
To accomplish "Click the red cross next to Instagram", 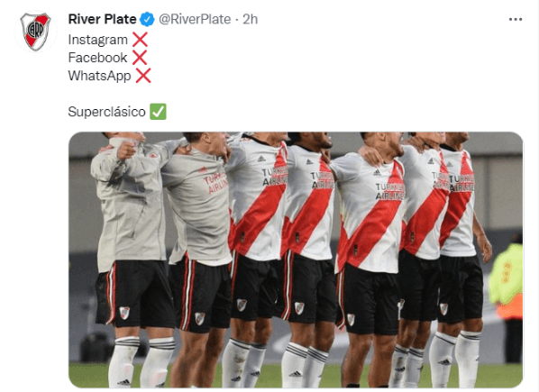I will tap(140, 40).
